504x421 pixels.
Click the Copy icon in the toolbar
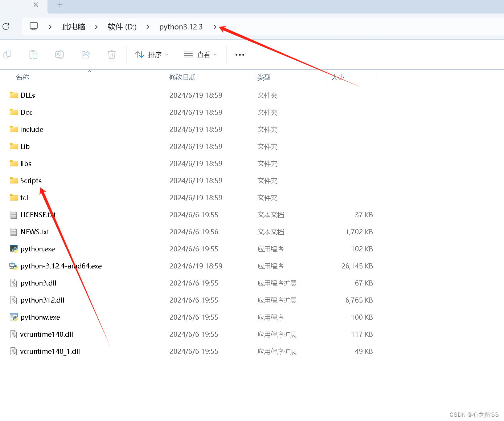(x=7, y=54)
